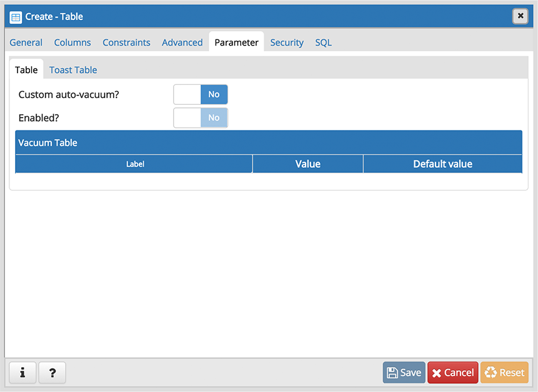Open the Security tab
Viewport: 538px width, 392px height.
(x=287, y=42)
